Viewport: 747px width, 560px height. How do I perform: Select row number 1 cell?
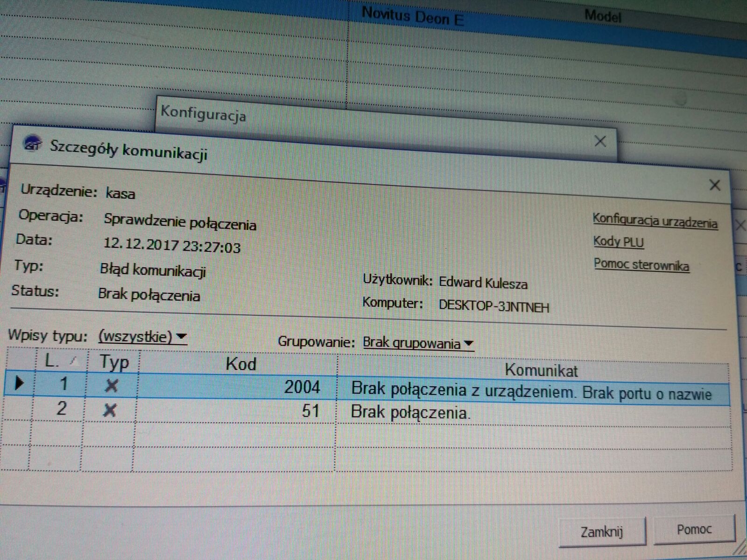pyautogui.click(x=61, y=385)
